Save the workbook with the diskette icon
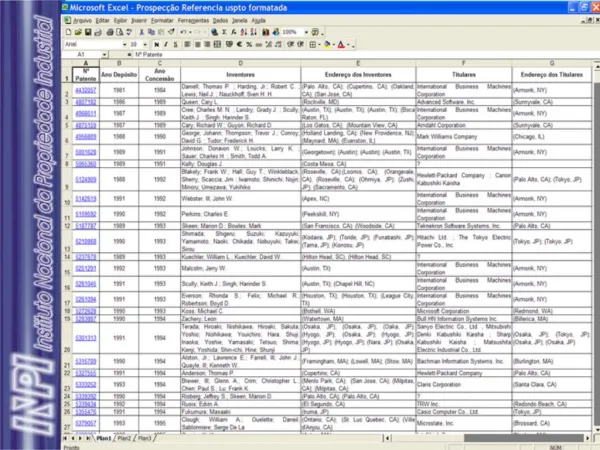This screenshot has width=600, height=450. click(x=88, y=32)
